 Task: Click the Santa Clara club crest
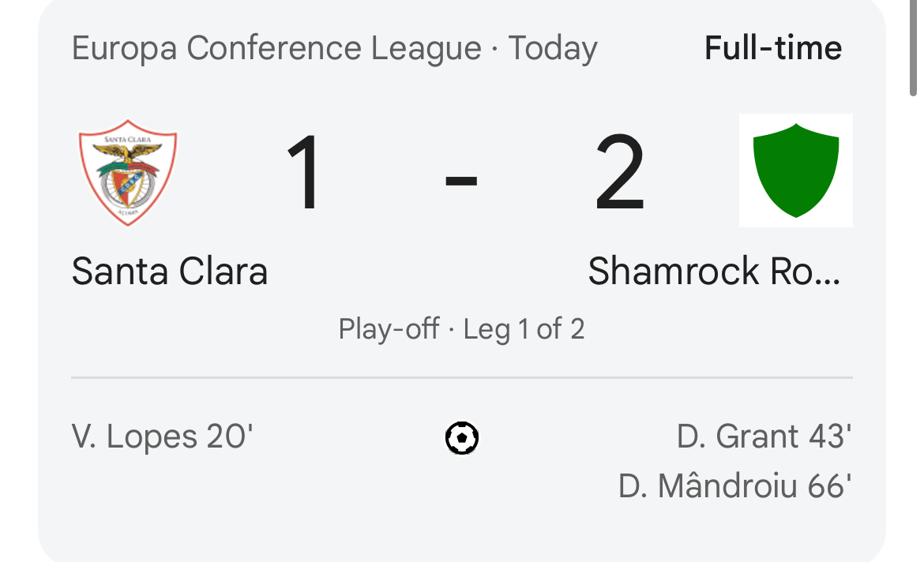(x=128, y=173)
